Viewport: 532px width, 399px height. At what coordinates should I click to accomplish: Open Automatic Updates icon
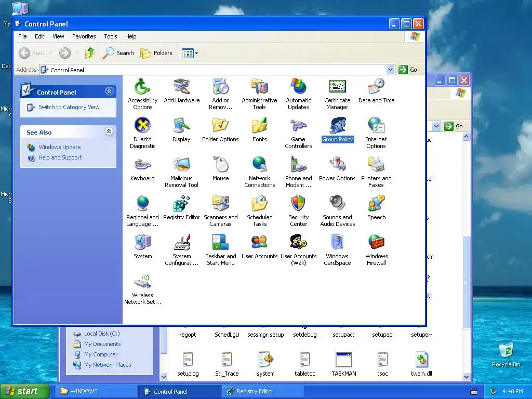pyautogui.click(x=298, y=94)
